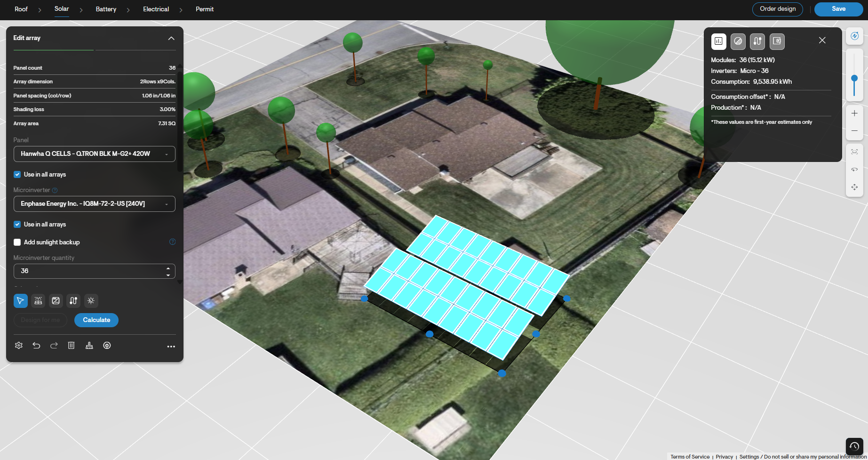Open the Hanwha Q CELLS panel dropdown
This screenshot has height=460, width=868.
click(x=95, y=154)
